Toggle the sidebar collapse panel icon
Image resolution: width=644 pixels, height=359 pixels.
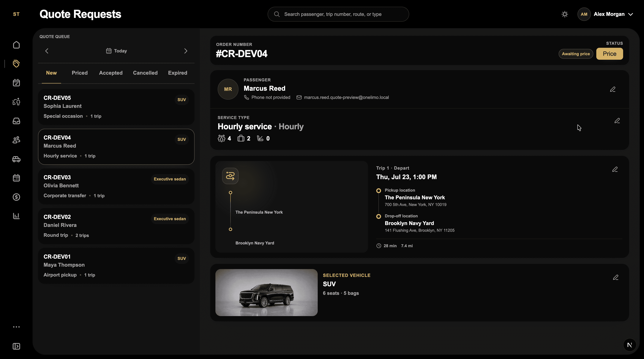coord(16,346)
